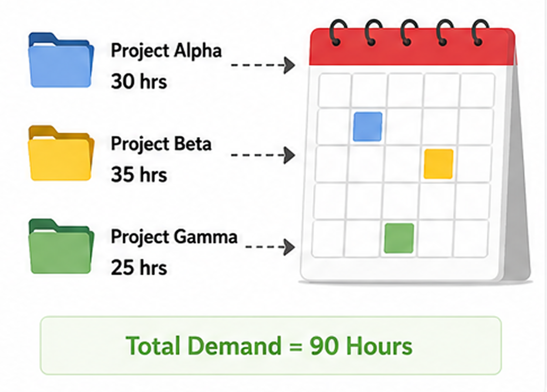Screen dimensions: 547x392
Task: Click the 35 hrs text
Action: coord(139,175)
